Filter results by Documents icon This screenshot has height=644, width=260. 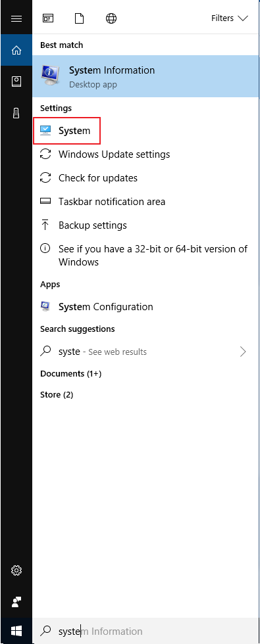click(80, 18)
